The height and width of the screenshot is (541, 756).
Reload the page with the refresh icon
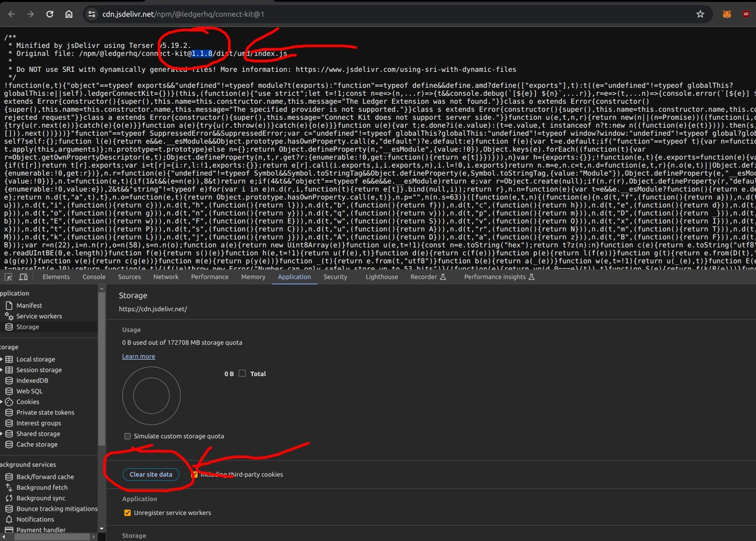tap(49, 14)
